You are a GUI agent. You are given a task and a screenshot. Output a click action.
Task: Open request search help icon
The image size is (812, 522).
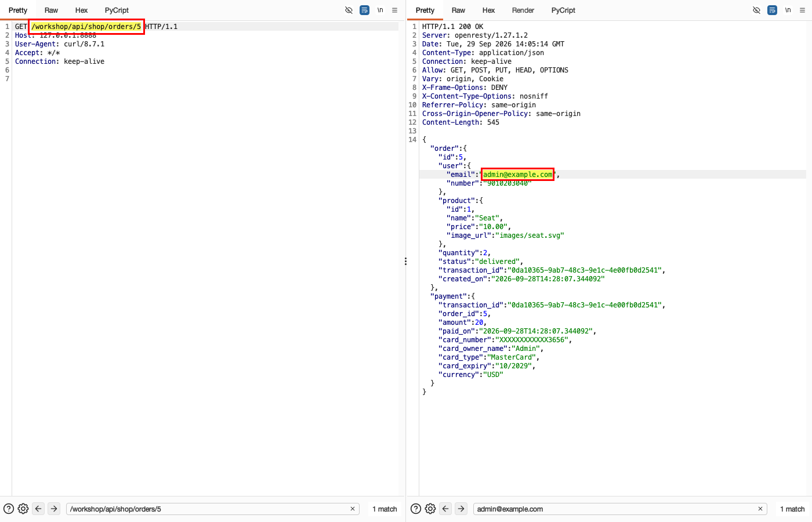[x=9, y=509]
